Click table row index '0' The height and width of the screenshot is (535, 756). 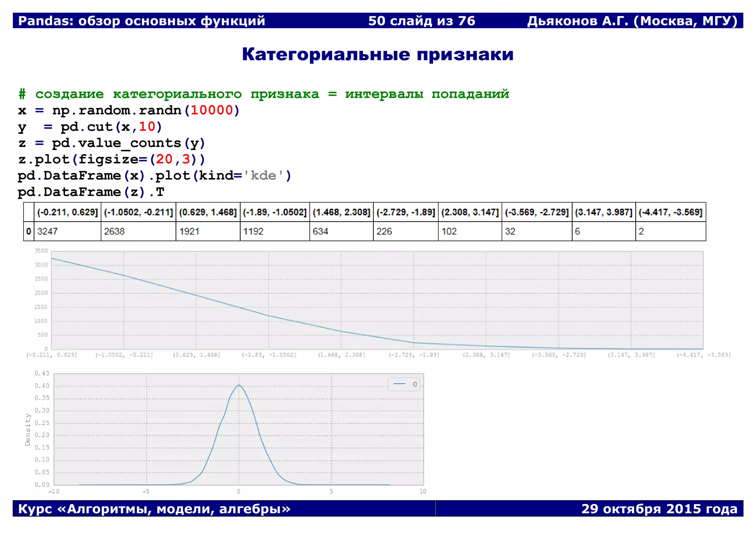pyautogui.click(x=29, y=231)
